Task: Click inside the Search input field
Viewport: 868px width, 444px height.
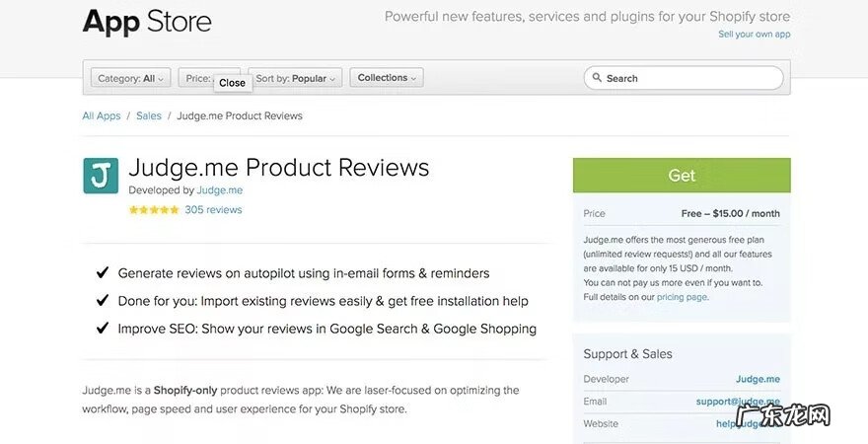Action: pos(690,78)
